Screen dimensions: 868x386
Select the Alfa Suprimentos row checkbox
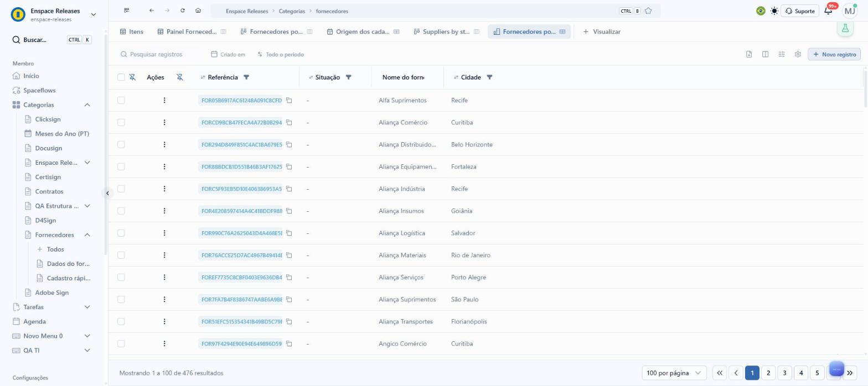pos(121,100)
